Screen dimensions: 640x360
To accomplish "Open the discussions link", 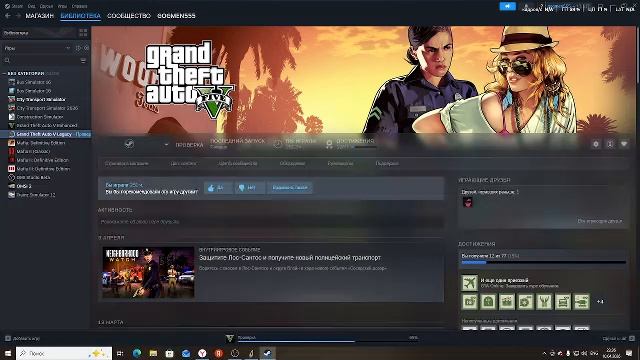I will coord(292,163).
